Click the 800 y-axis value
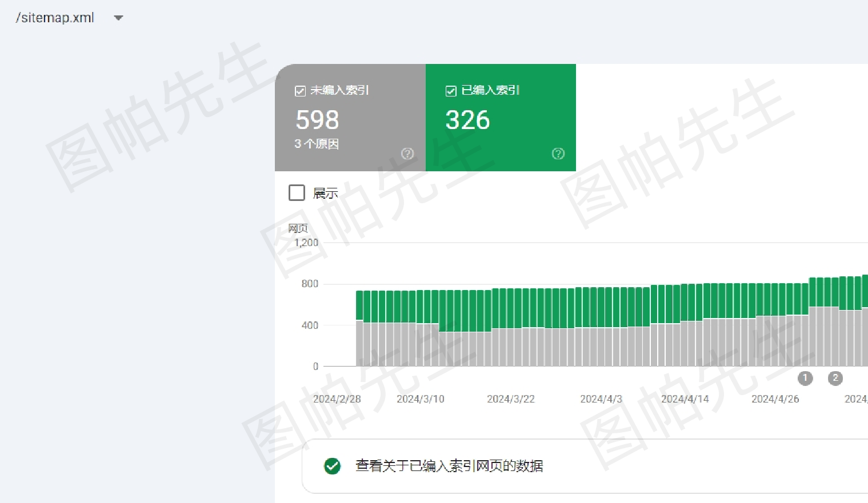The height and width of the screenshot is (503, 868). 310,284
